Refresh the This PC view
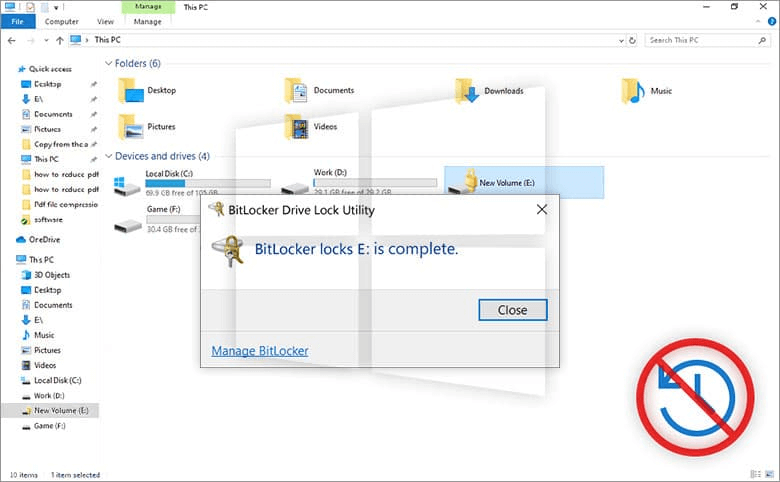Viewport: 780px width, 482px height. click(x=632, y=40)
